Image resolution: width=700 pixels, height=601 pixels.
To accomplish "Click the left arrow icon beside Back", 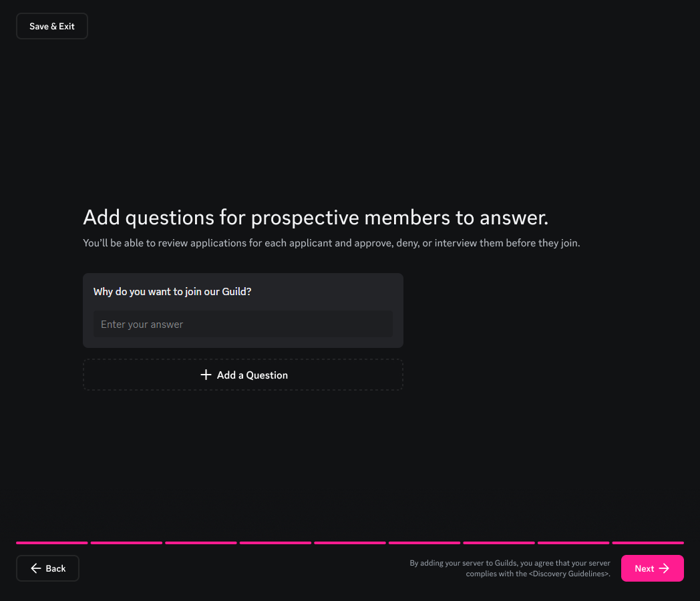I will point(36,568).
